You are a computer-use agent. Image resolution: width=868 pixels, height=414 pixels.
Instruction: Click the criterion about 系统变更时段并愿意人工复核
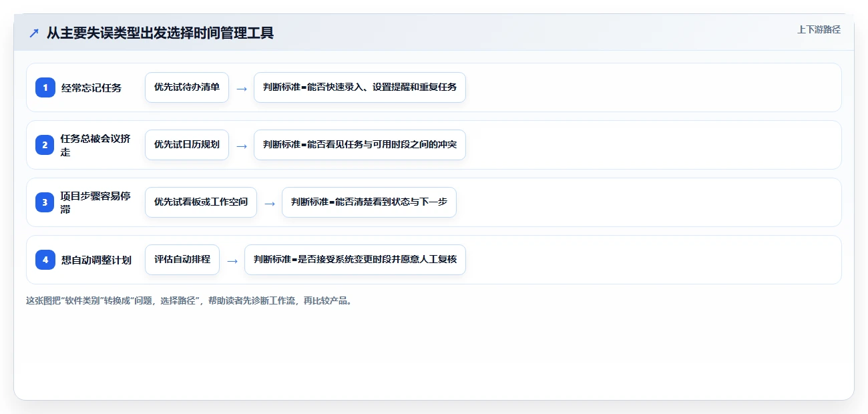coord(355,260)
